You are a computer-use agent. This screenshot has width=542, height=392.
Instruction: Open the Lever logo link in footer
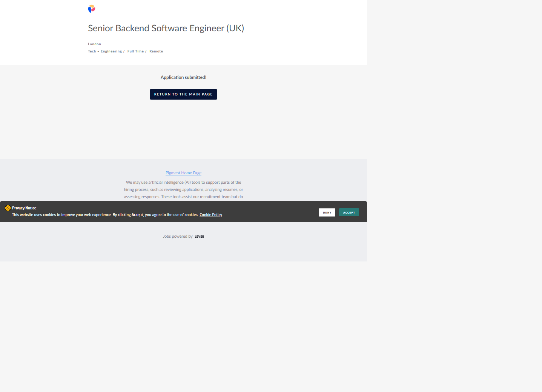pyautogui.click(x=199, y=237)
